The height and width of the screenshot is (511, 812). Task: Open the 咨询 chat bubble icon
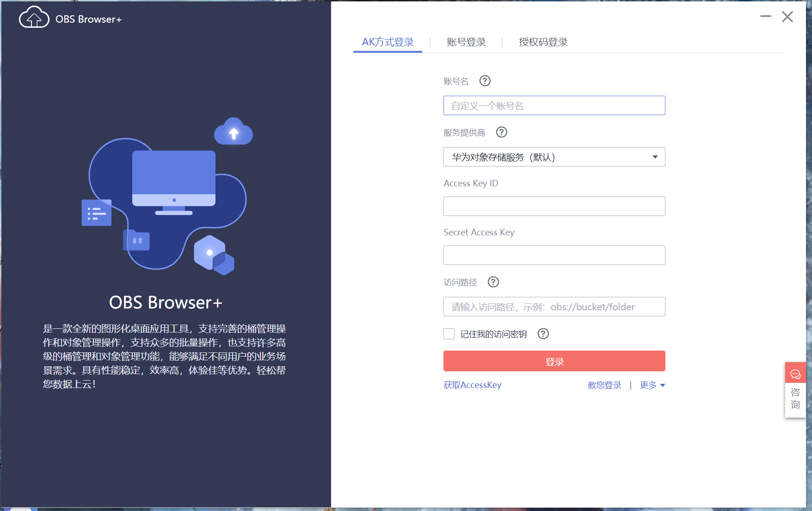click(795, 374)
